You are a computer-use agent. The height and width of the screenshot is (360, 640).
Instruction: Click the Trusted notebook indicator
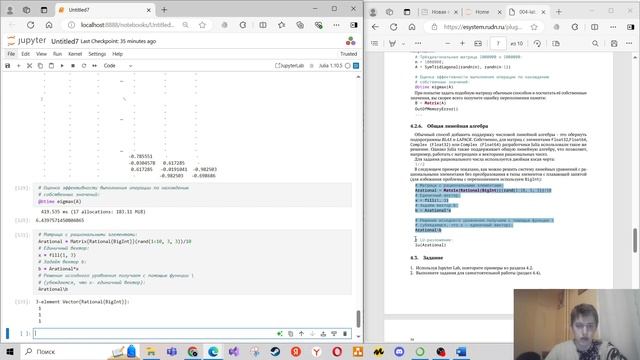click(x=349, y=54)
